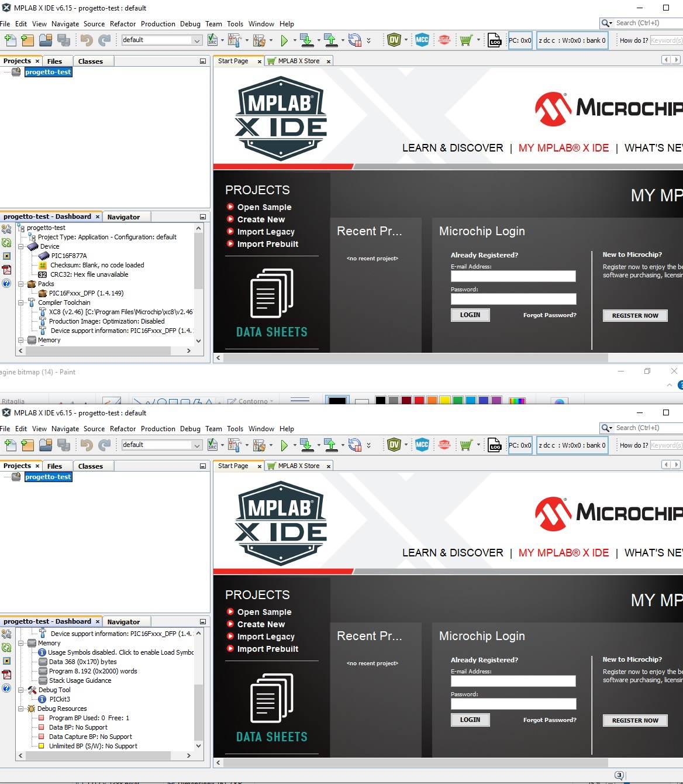Pick the yellow color swatch in Paint's palette
683x784 pixels.
point(445,401)
